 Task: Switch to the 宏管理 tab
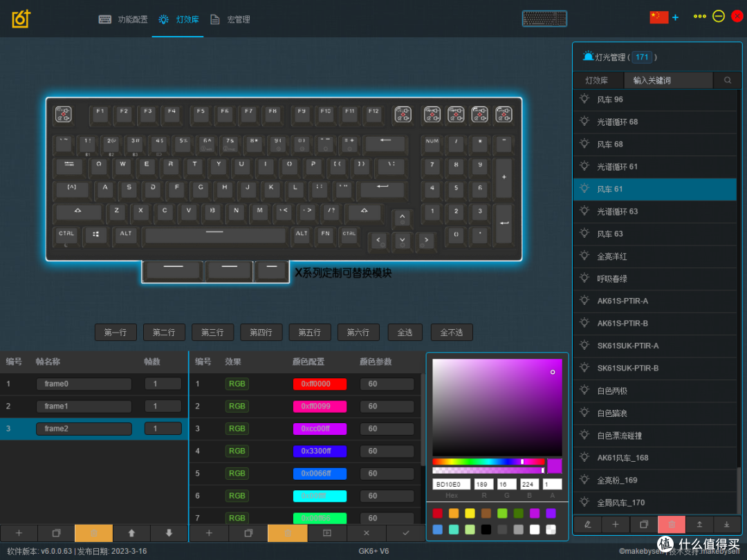pos(230,19)
